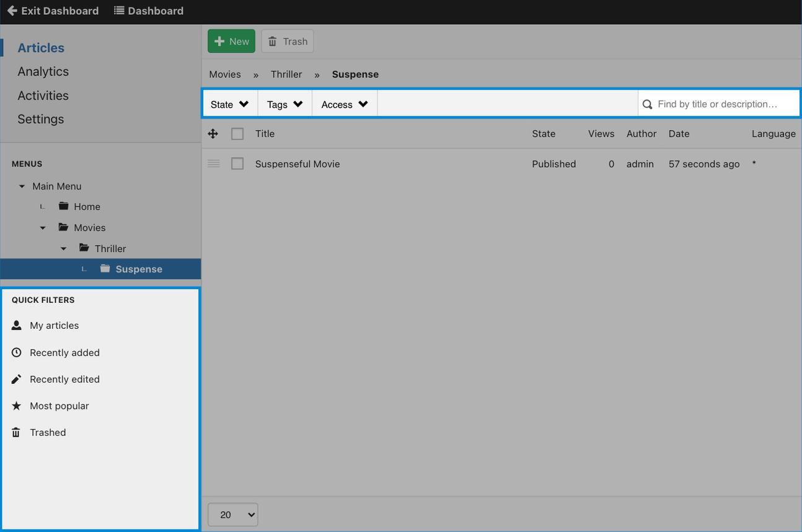The image size is (802, 532).
Task: Collapse the Thriller tree node
Action: (x=63, y=248)
